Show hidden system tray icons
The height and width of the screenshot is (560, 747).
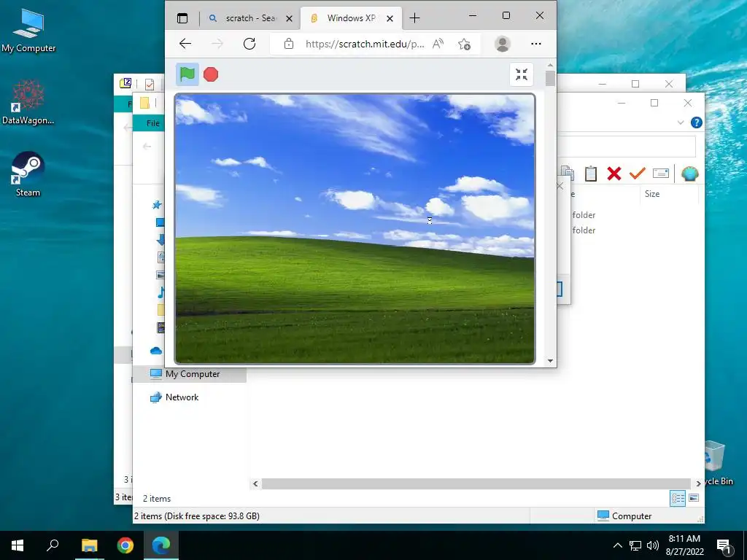(x=617, y=545)
